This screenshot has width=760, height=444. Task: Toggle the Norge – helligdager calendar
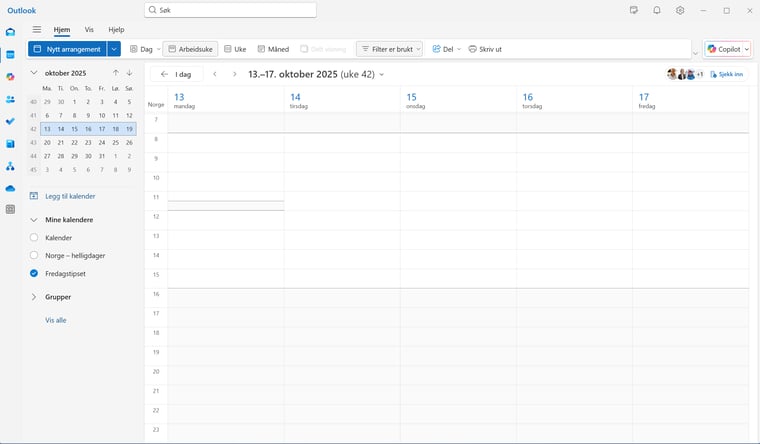click(x=34, y=255)
